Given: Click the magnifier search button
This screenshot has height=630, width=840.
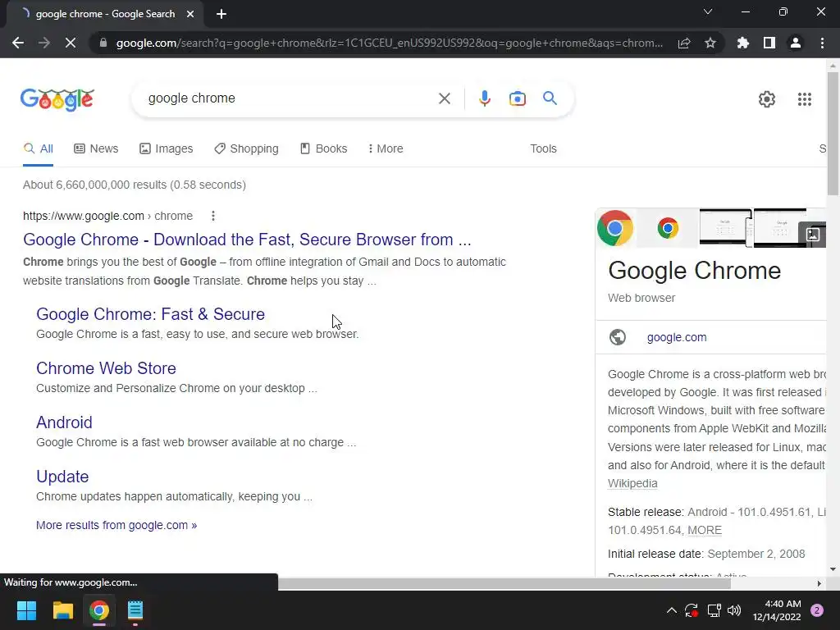Looking at the screenshot, I should point(550,98).
